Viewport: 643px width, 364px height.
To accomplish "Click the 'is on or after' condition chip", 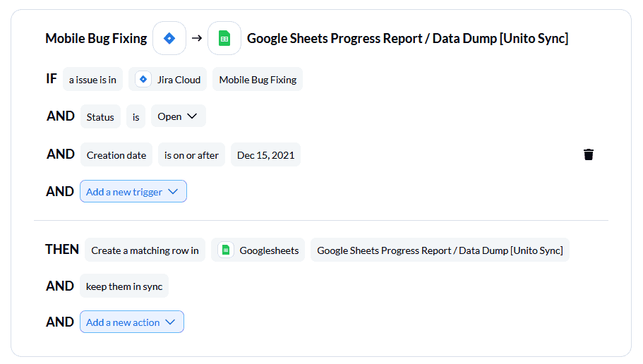I will click(191, 155).
